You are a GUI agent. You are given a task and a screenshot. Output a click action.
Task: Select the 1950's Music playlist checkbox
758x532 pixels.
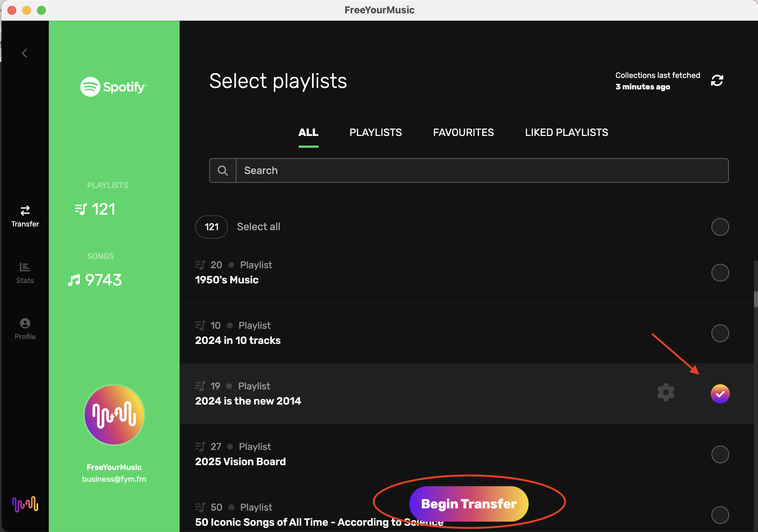pos(720,273)
